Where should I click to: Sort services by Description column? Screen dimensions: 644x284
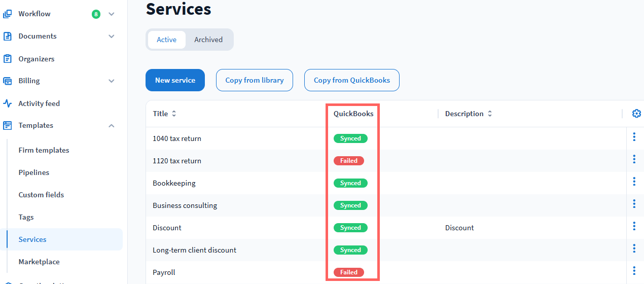(490, 114)
